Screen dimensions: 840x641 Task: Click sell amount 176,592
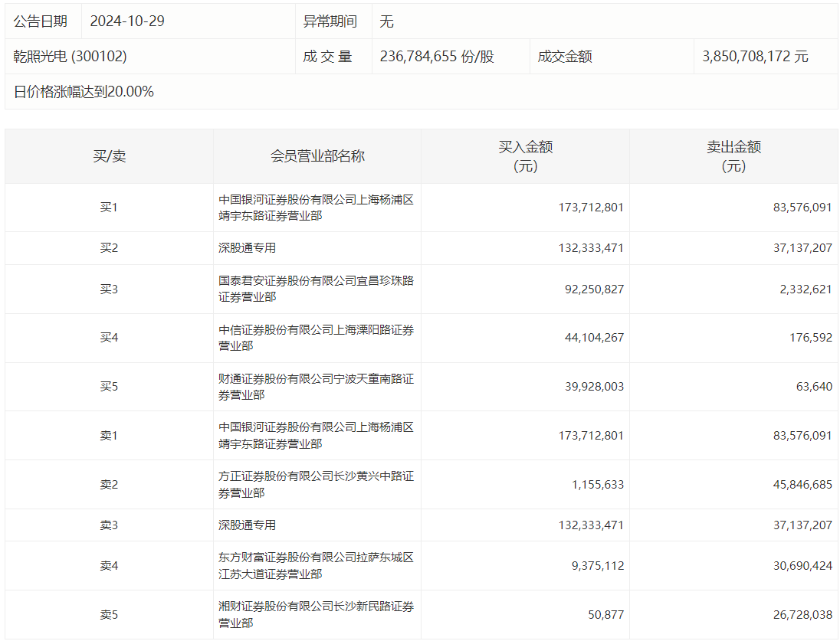(811, 338)
